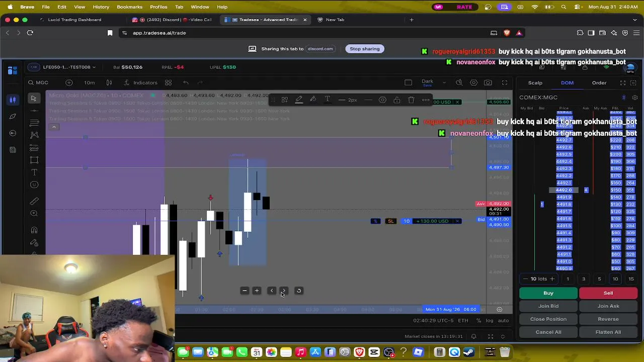Open alerts bell in status bar
644x362 pixels.
click(x=473, y=336)
